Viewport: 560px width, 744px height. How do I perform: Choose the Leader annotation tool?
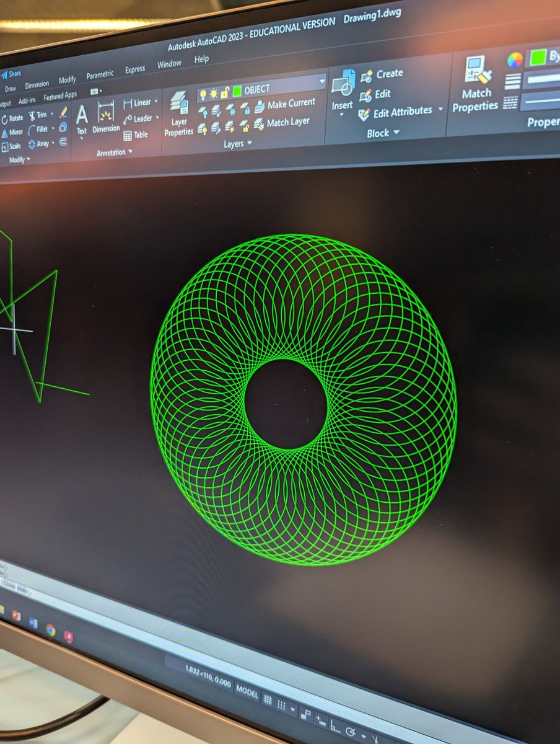pos(138,119)
